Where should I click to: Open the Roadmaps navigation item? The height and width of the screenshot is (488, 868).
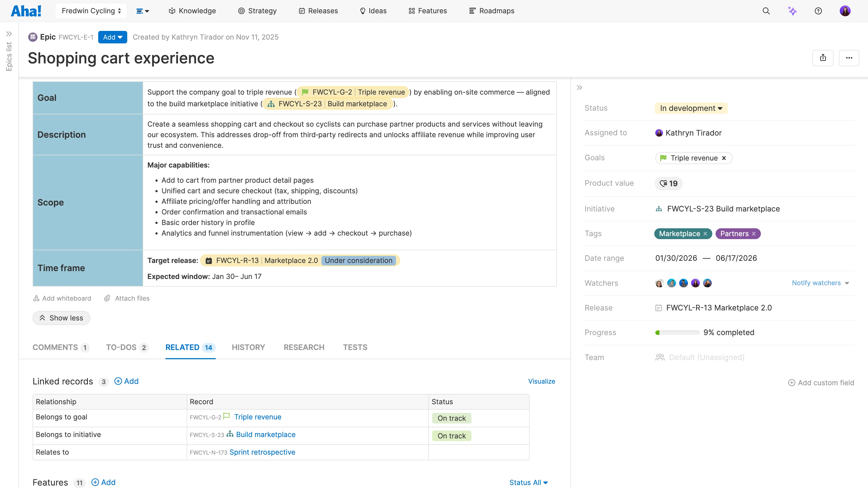(492, 11)
